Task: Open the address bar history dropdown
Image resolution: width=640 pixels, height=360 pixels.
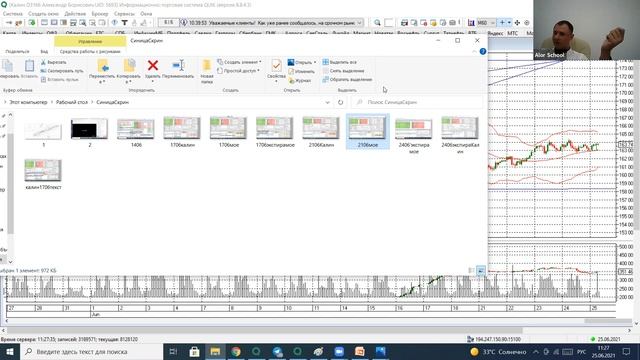Action: 327,102
